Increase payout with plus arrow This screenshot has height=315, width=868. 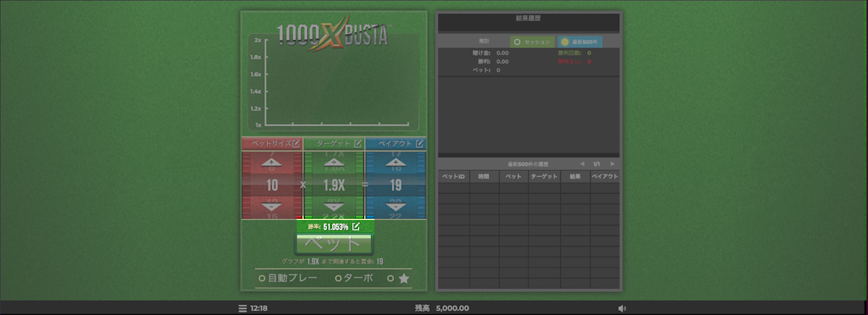pyautogui.click(x=396, y=163)
